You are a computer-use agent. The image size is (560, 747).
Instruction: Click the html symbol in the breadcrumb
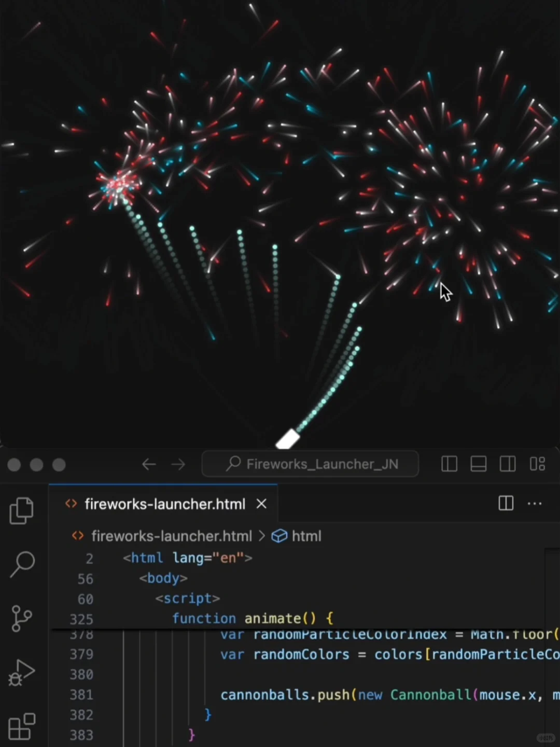pos(297,536)
